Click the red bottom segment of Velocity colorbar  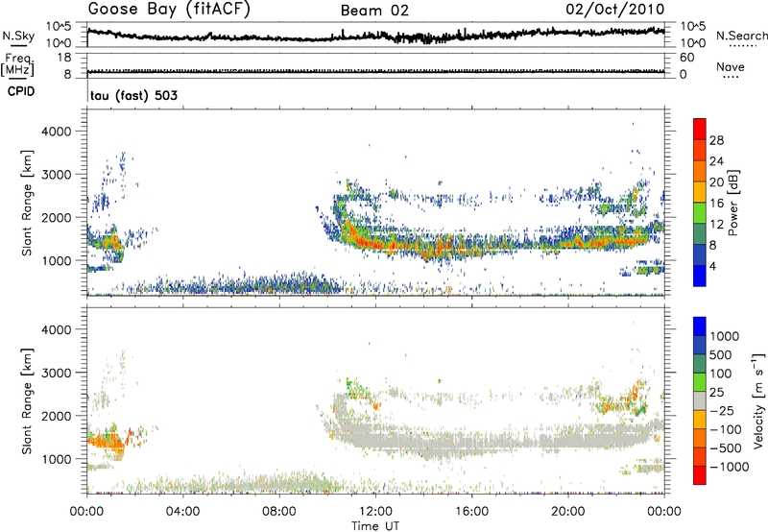point(700,475)
